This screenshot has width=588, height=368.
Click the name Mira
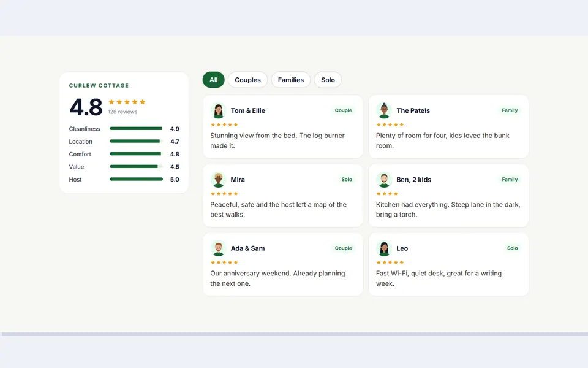coord(238,180)
